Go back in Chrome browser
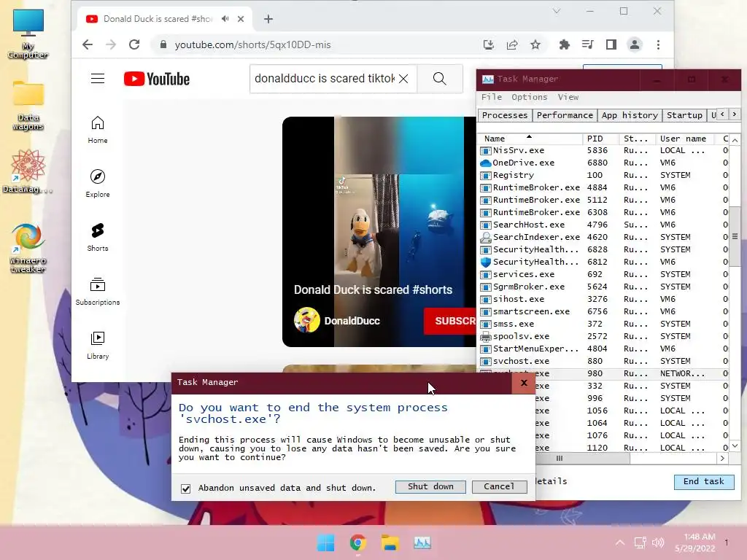 pyautogui.click(x=88, y=44)
